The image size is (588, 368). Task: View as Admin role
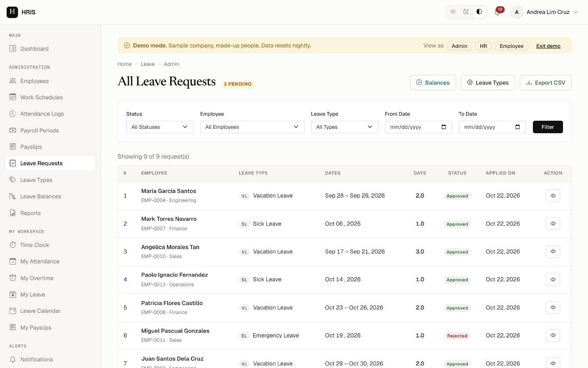click(x=459, y=46)
